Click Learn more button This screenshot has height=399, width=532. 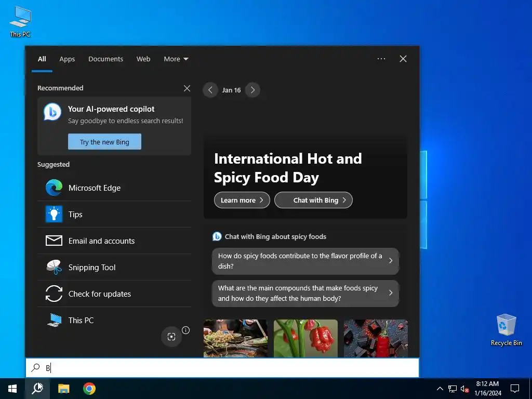(x=242, y=200)
